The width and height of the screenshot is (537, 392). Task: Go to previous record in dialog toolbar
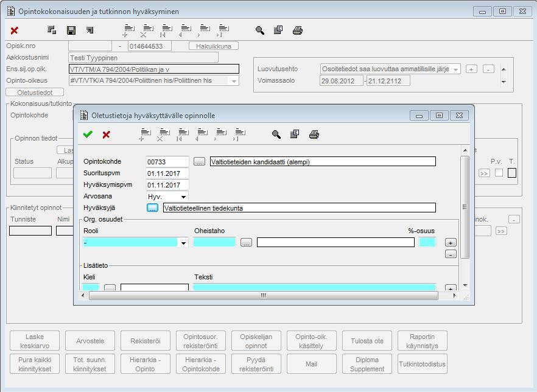[x=202, y=135]
